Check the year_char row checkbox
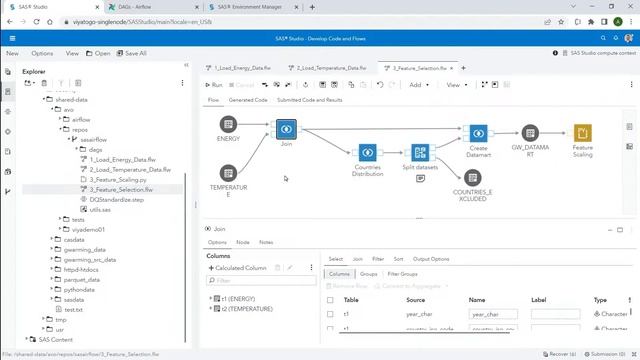This screenshot has width=640, height=360. 330,314
